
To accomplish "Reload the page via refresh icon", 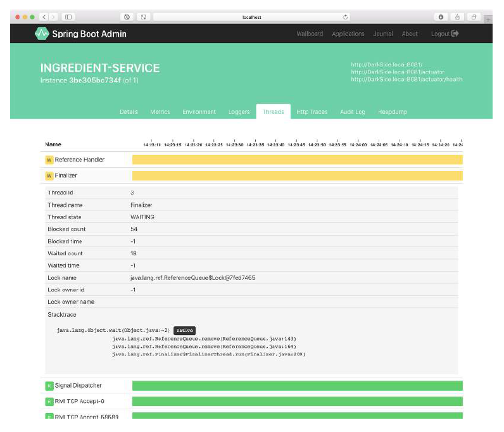I will click(x=345, y=17).
